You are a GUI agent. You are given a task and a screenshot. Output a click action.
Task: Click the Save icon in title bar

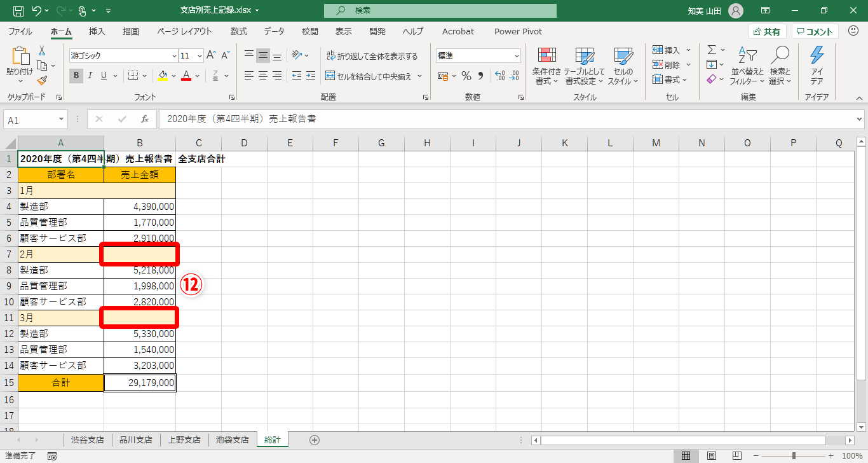[x=18, y=11]
